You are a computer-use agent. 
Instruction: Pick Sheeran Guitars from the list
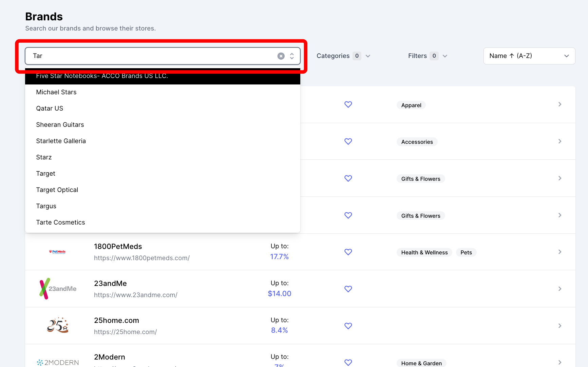[163, 125]
